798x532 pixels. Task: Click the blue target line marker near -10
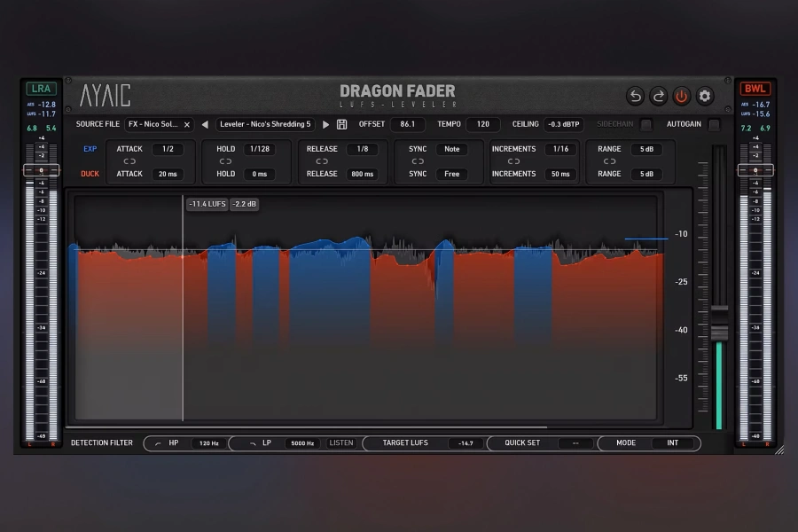point(646,239)
